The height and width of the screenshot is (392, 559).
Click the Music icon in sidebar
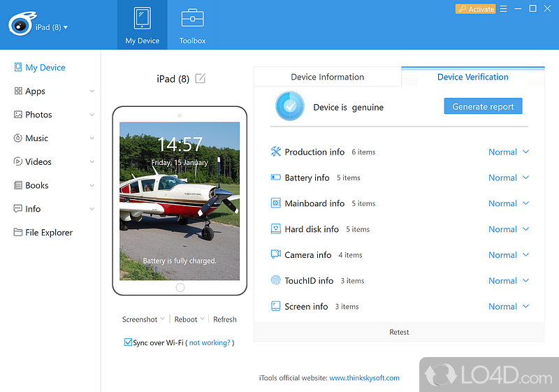click(18, 138)
